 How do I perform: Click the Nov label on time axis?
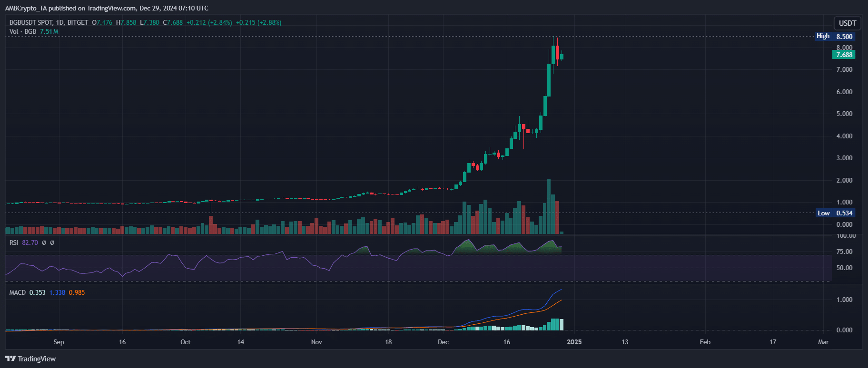[316, 342]
